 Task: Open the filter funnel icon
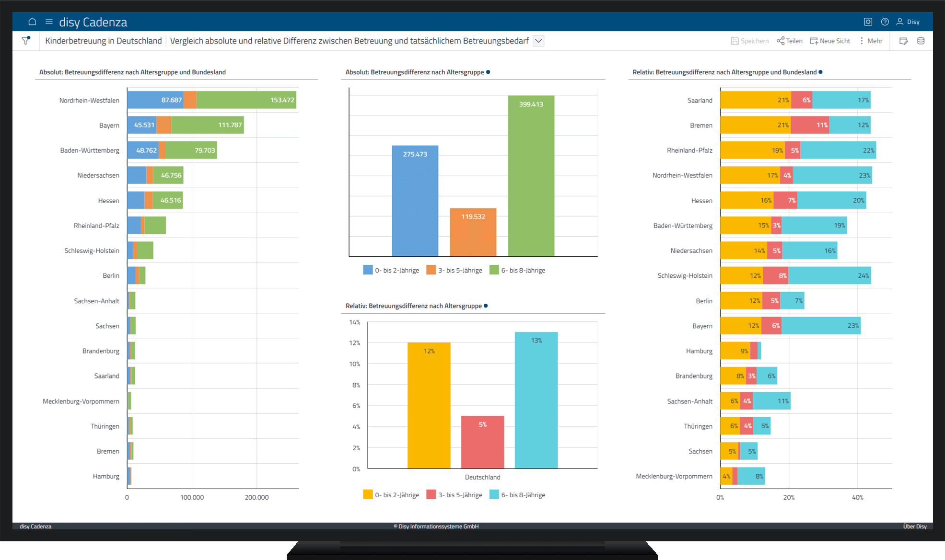click(26, 41)
